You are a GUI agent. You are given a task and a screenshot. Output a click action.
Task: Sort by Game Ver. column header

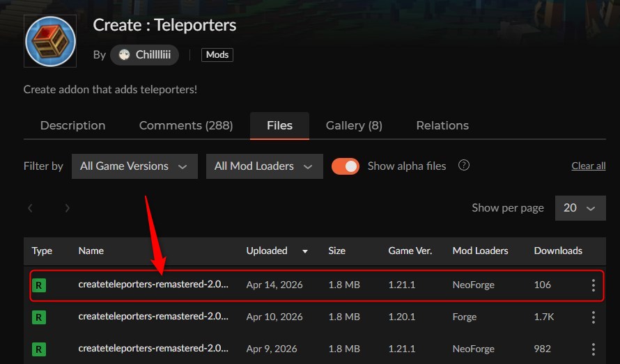coord(410,251)
